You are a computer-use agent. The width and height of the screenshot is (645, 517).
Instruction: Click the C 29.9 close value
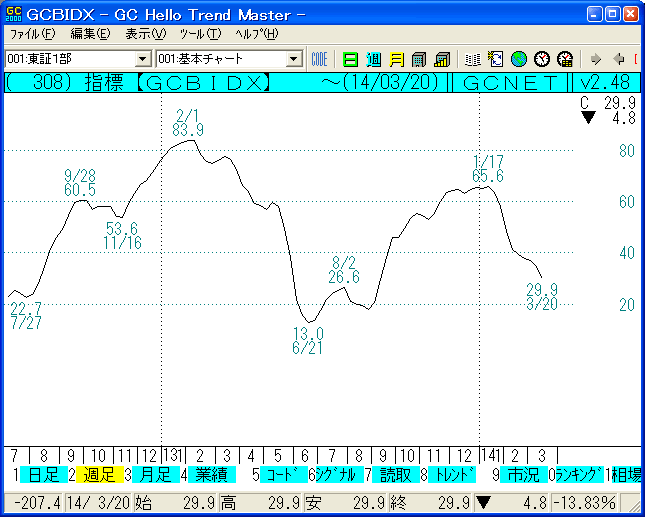[608, 103]
